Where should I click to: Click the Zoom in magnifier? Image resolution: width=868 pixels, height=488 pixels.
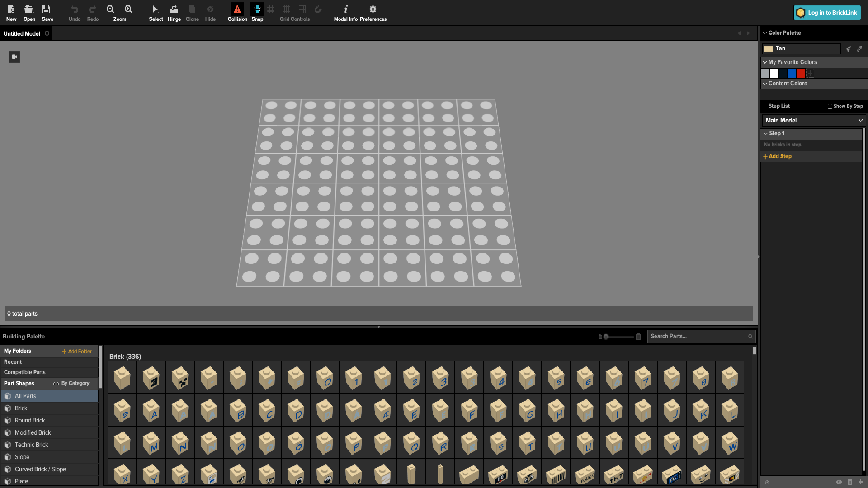129,9
